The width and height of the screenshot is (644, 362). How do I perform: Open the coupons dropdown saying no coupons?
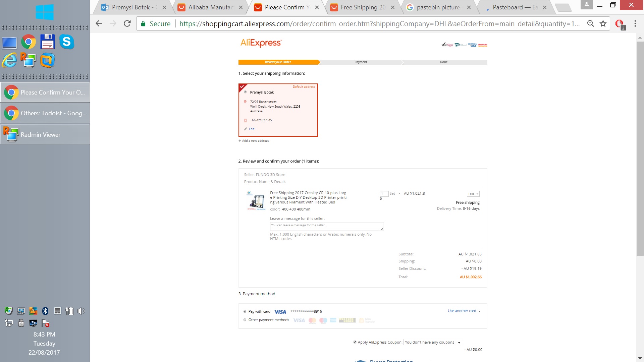tap(433, 342)
